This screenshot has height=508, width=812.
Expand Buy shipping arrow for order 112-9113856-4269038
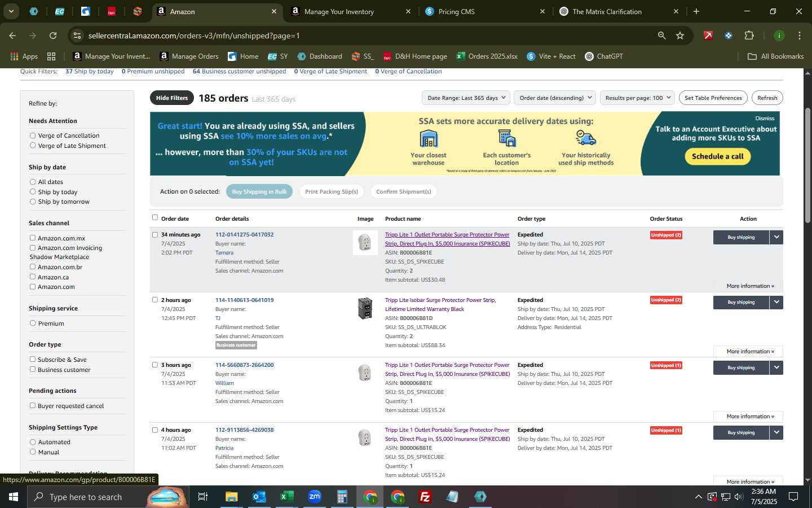pos(776,432)
